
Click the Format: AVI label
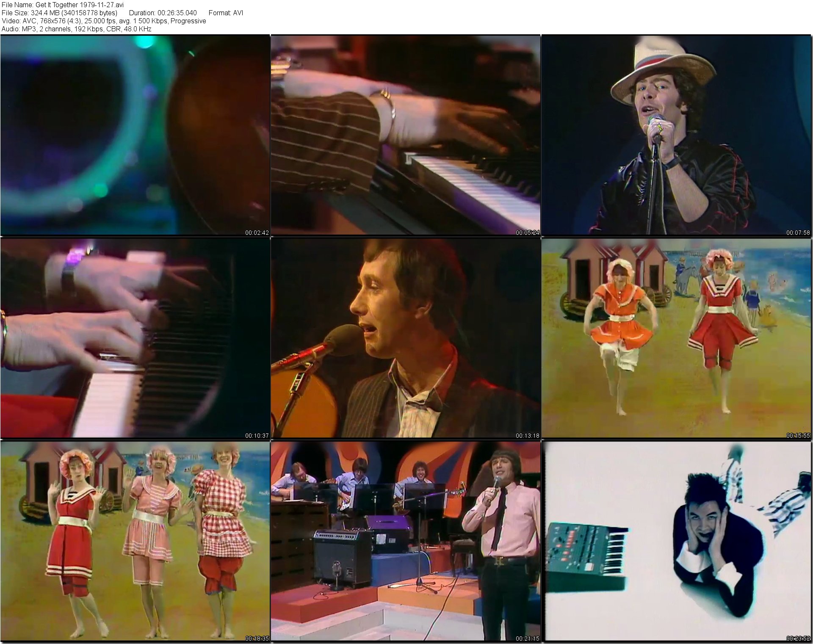[x=226, y=13]
